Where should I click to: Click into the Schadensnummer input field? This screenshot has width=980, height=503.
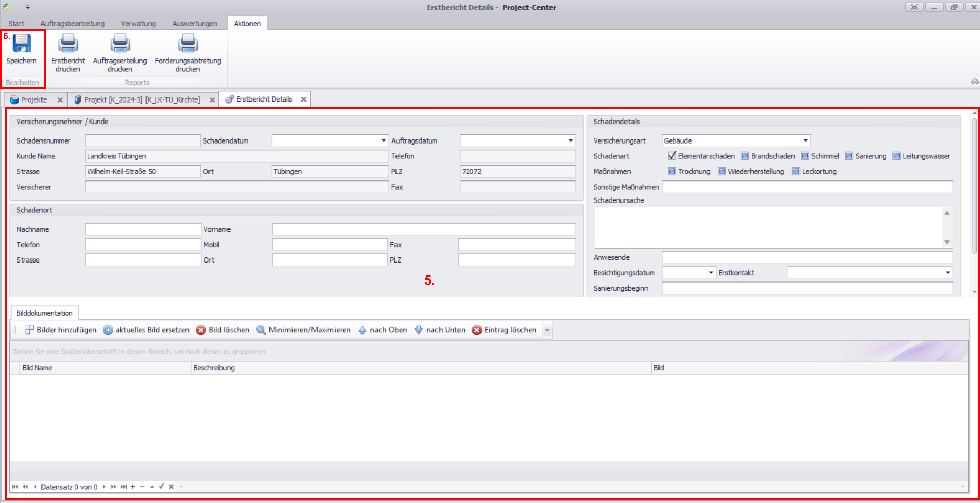(x=142, y=140)
